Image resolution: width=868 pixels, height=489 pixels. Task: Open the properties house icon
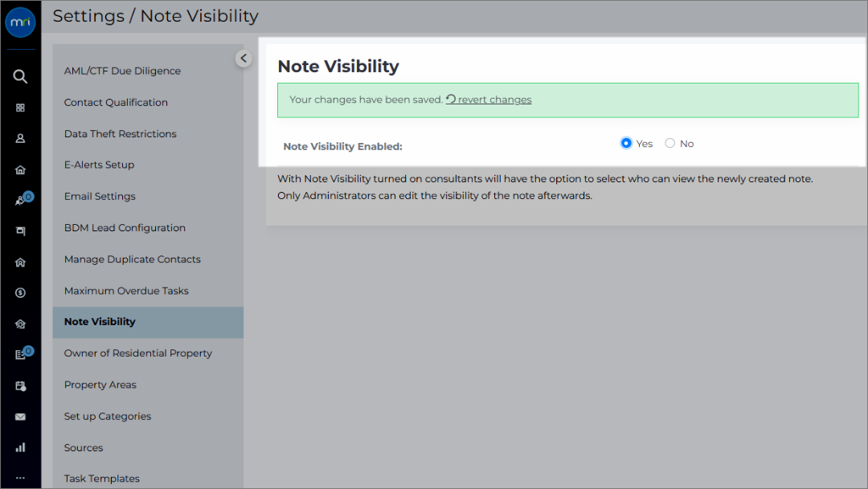20,169
